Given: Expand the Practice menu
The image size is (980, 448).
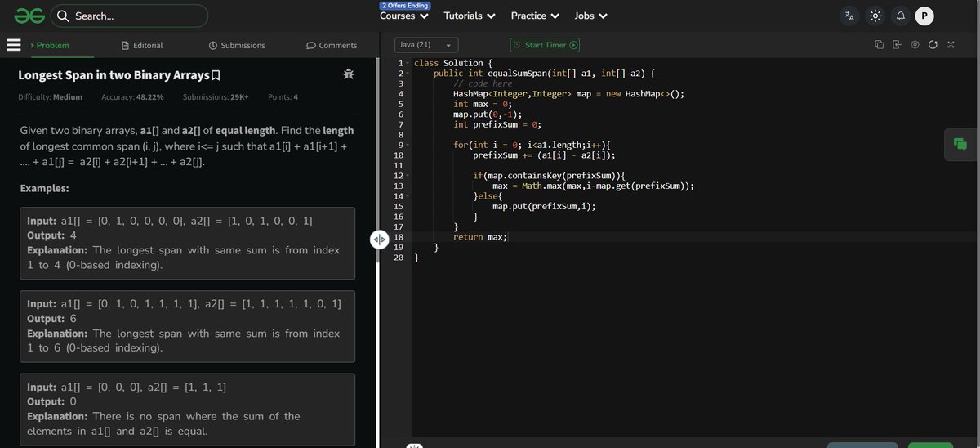Looking at the screenshot, I should tap(535, 16).
